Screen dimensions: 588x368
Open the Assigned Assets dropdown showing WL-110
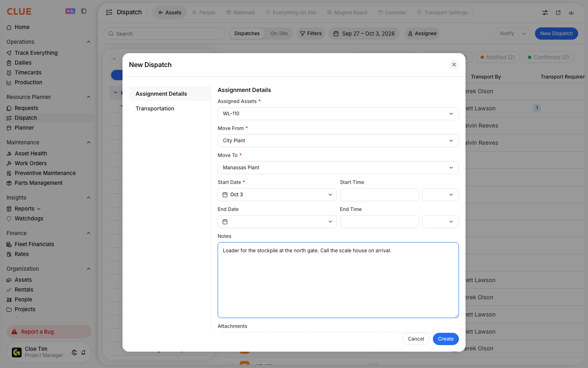pos(338,114)
